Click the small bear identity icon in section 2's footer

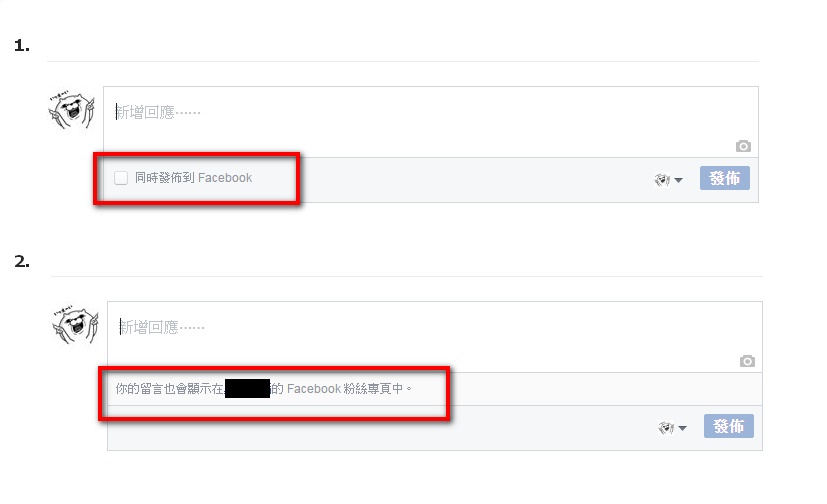pyautogui.click(x=666, y=428)
